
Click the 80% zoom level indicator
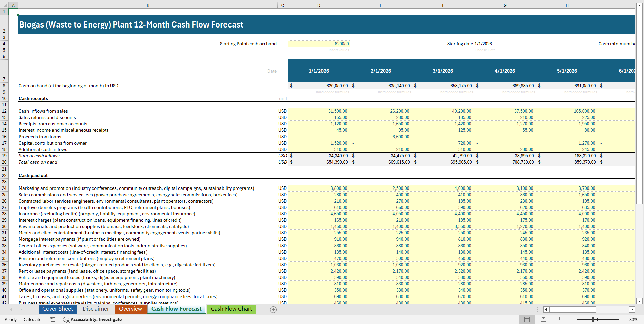[634, 319]
